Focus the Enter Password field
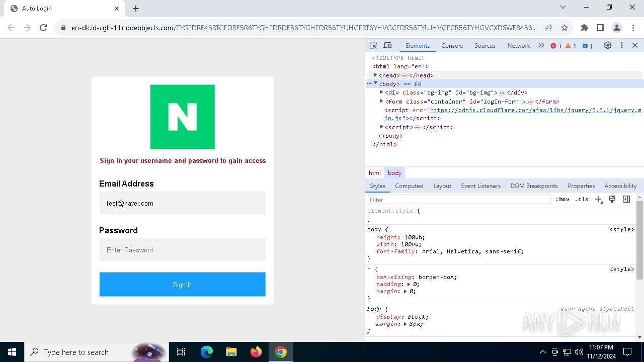The width and height of the screenshot is (644, 362). [182, 250]
